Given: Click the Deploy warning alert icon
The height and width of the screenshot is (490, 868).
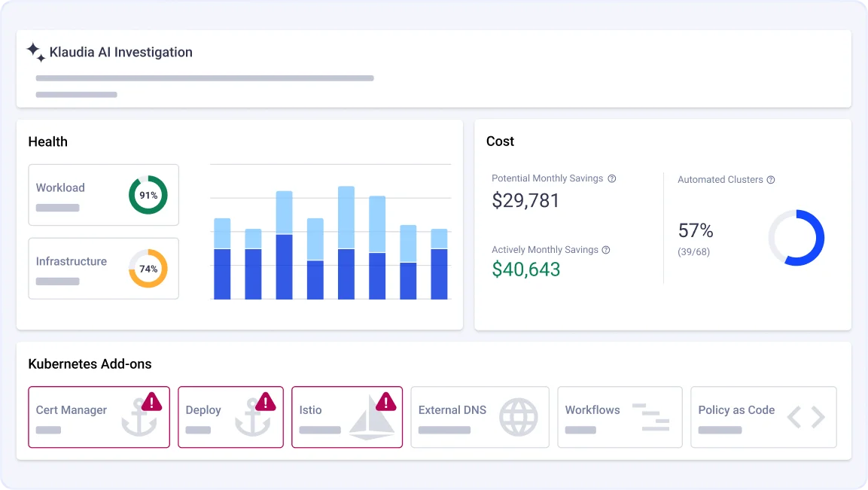Looking at the screenshot, I should [266, 401].
